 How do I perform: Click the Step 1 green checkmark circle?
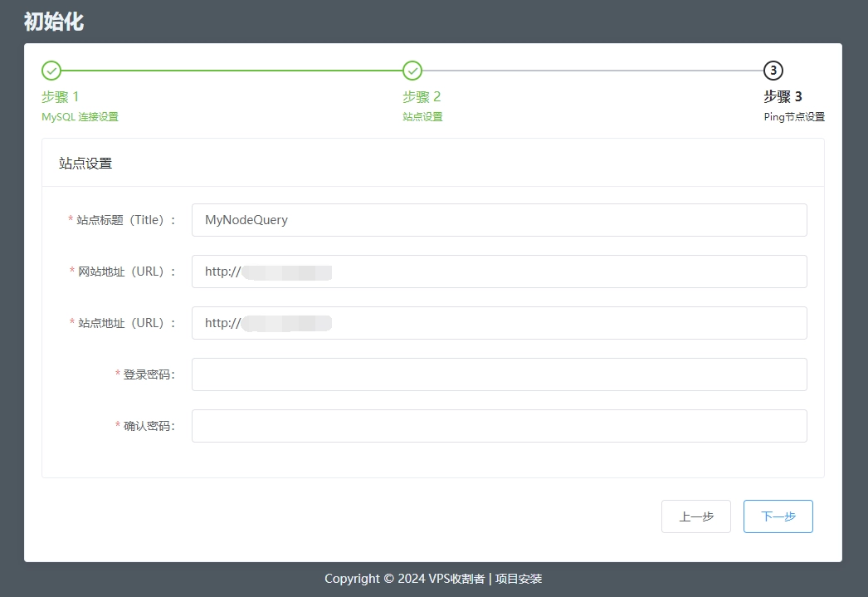[51, 71]
